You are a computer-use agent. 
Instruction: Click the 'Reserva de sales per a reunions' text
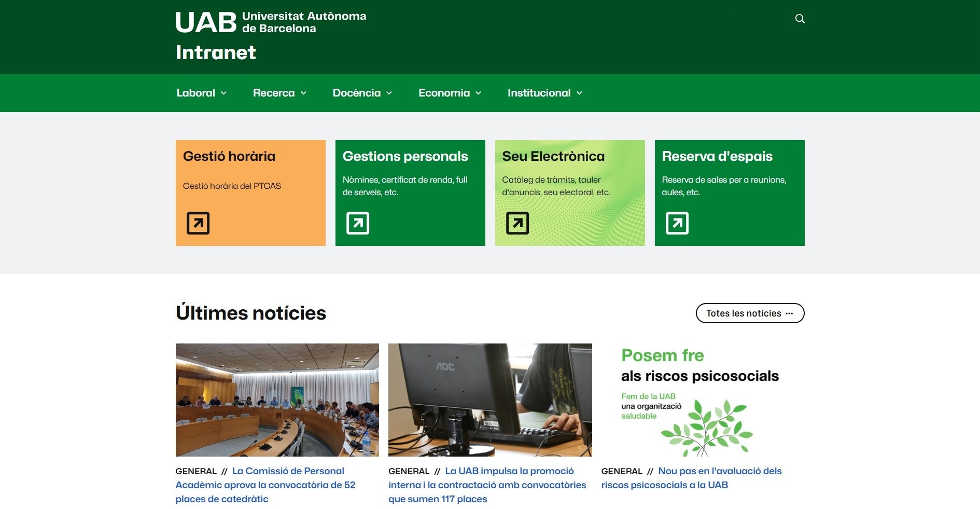pos(724,186)
